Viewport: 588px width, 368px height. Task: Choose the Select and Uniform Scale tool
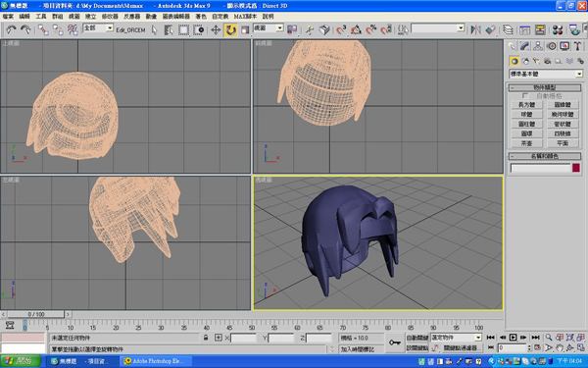[245, 29]
